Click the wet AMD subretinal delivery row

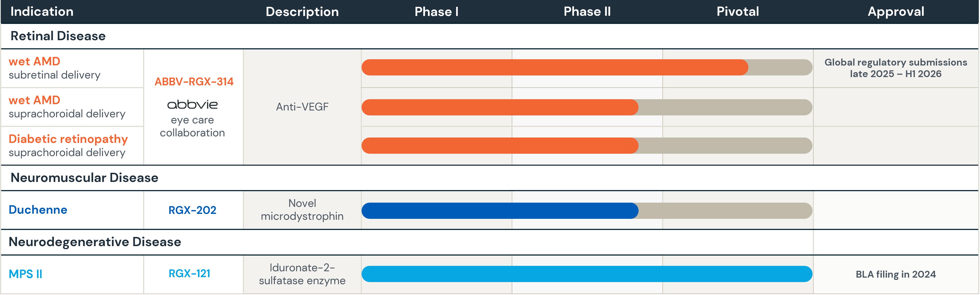point(54,68)
